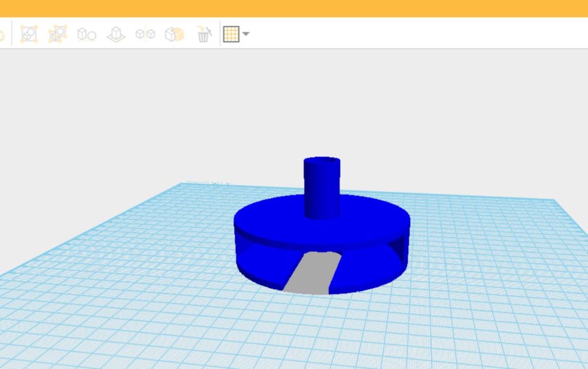Click the cube and sphere align icon
588x369 pixels.
[87, 34]
